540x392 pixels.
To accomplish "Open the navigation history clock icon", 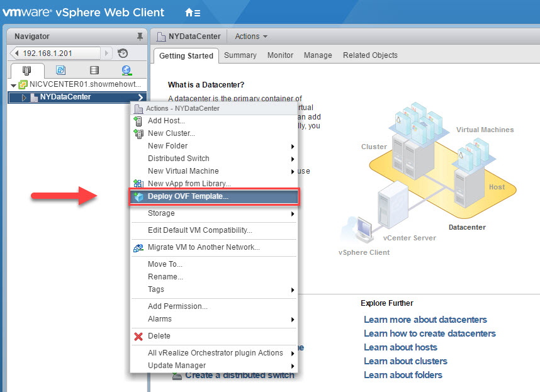I will [123, 53].
